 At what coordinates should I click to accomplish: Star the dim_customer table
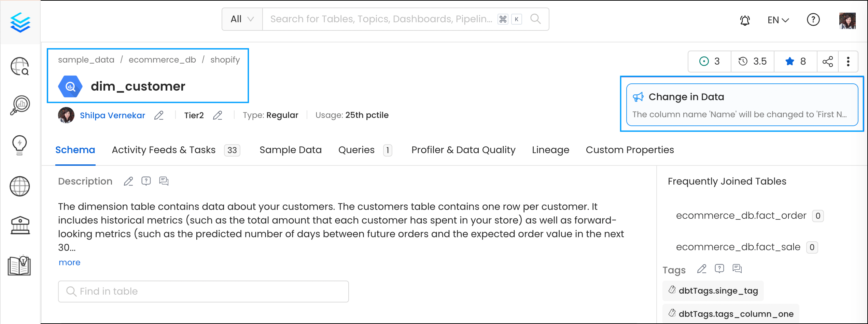[x=789, y=62]
